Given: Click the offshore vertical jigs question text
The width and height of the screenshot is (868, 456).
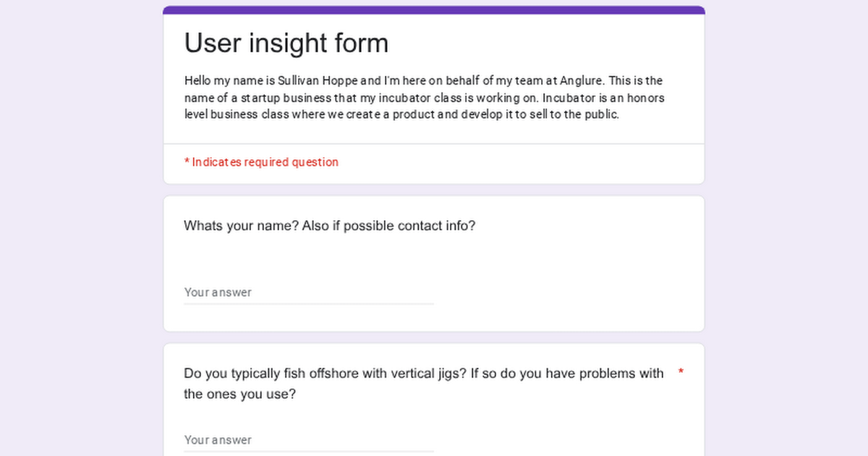Looking at the screenshot, I should (423, 373).
